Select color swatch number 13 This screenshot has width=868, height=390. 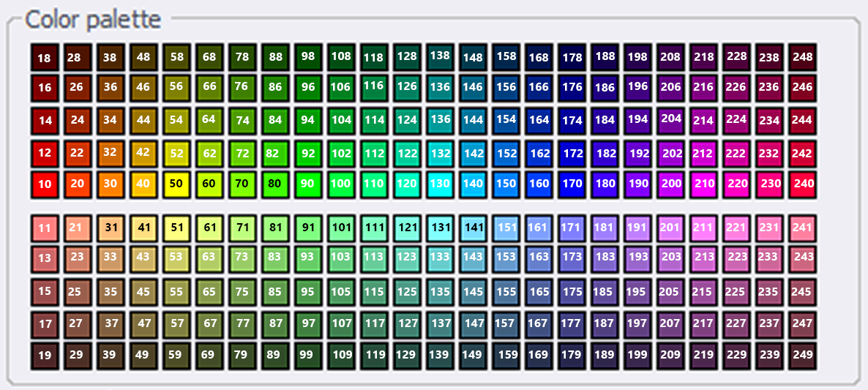tap(45, 259)
